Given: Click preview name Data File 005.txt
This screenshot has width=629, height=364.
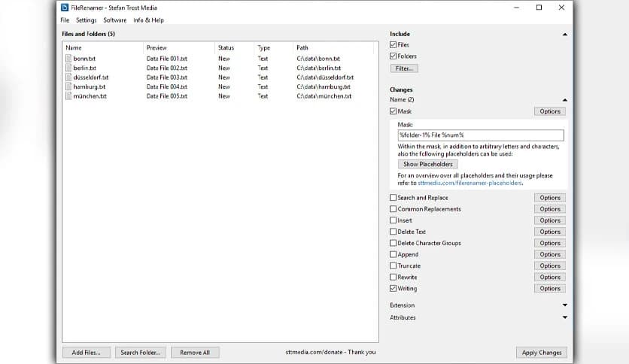Looking at the screenshot, I should pyautogui.click(x=167, y=96).
